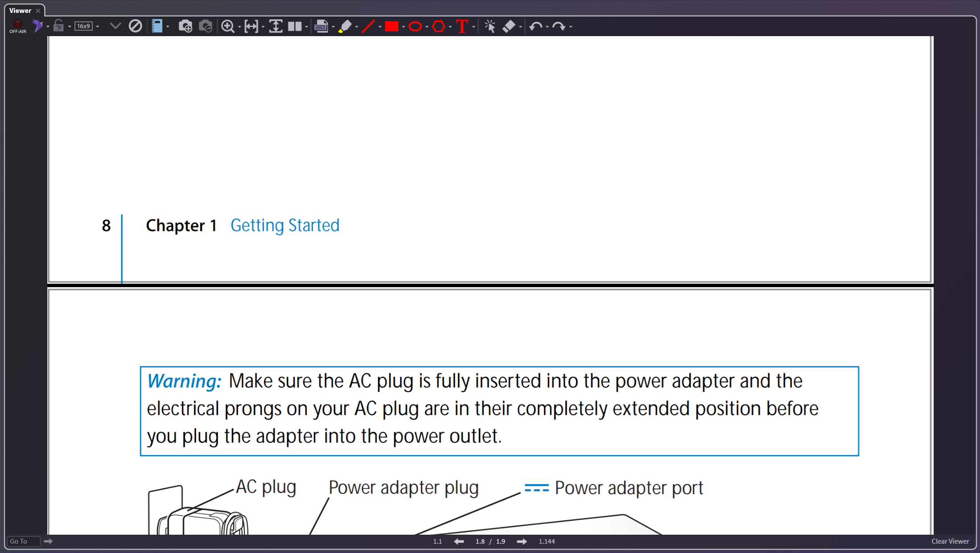This screenshot has width=980, height=553.
Task: Toggle the unlock padlock icon
Action: pos(58,26)
